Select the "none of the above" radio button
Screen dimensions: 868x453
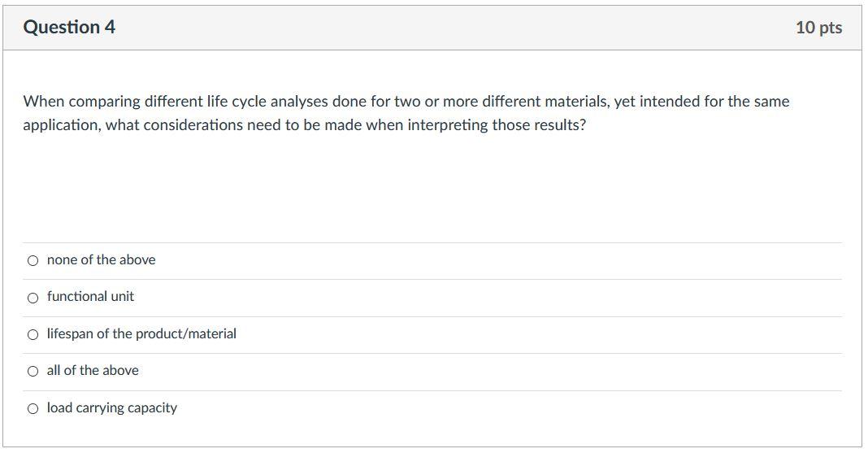pos(33,261)
